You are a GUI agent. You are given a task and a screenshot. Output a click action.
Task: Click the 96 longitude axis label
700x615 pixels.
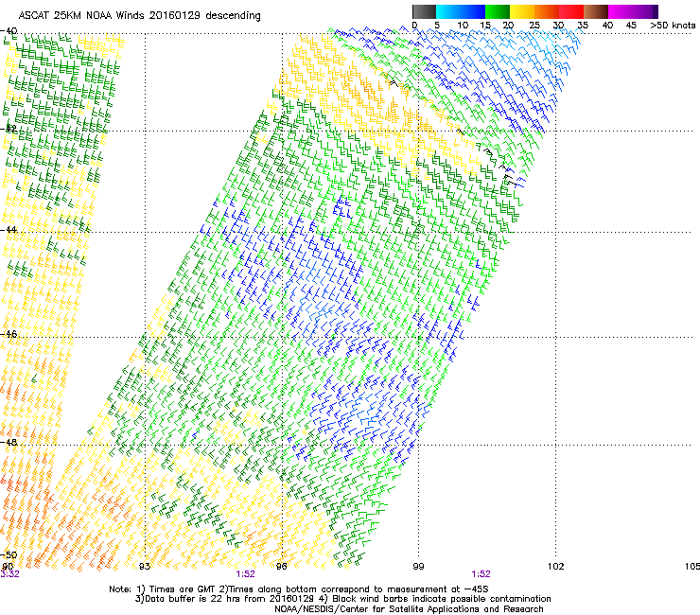(x=281, y=567)
